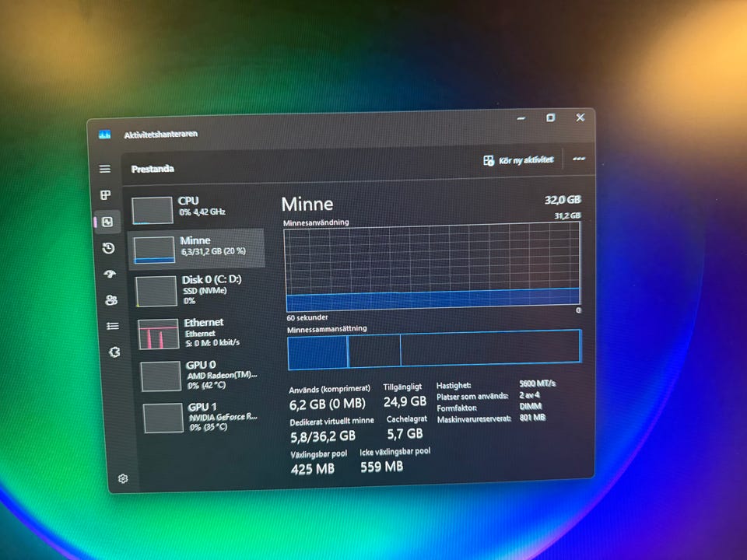Click the 559 MB non-paged pool value
Viewport: 747px width, 560px height.
point(381,467)
